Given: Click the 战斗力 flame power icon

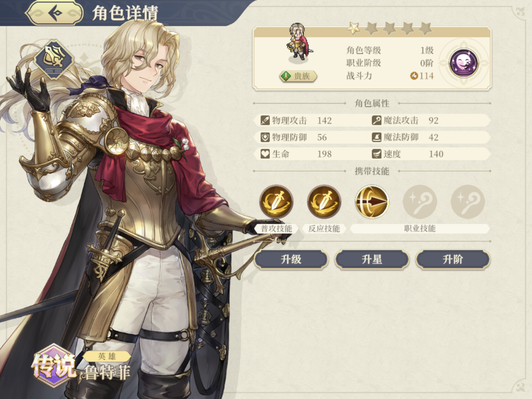Looking at the screenshot, I should [414, 76].
